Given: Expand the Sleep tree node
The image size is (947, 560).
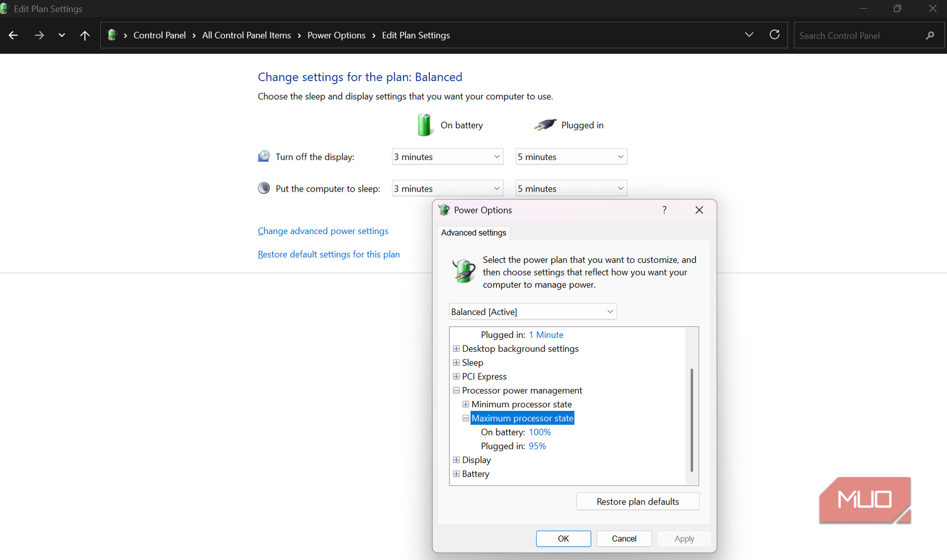Looking at the screenshot, I should (456, 363).
